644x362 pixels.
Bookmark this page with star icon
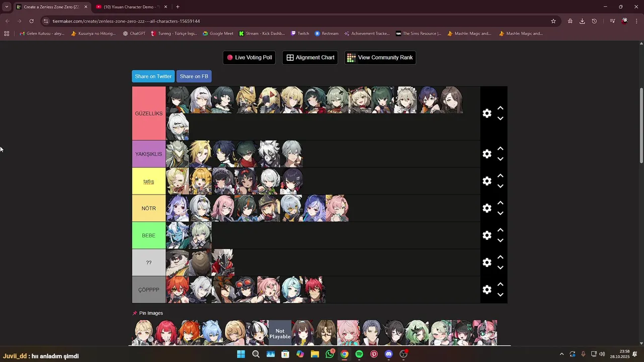(553, 21)
